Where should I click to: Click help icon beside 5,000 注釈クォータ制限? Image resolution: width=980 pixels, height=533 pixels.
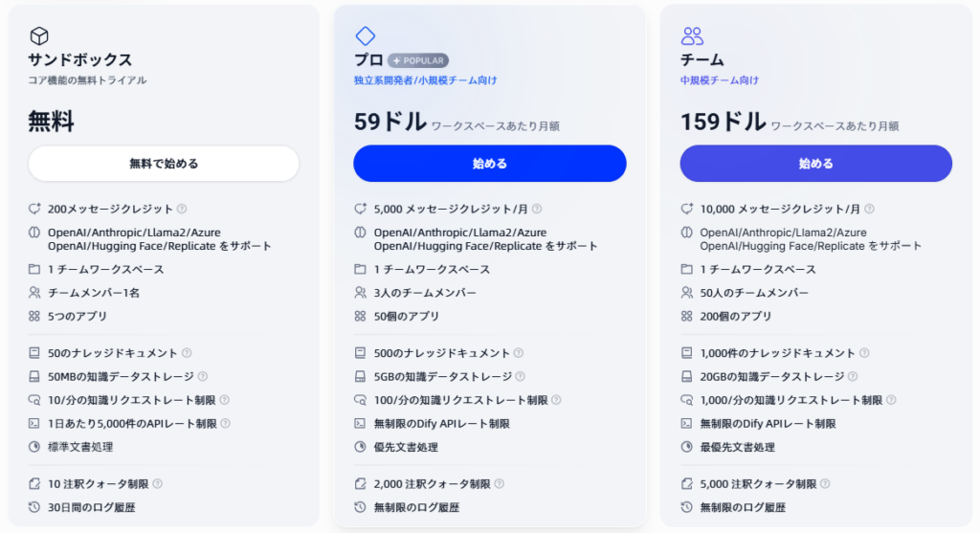[825, 483]
